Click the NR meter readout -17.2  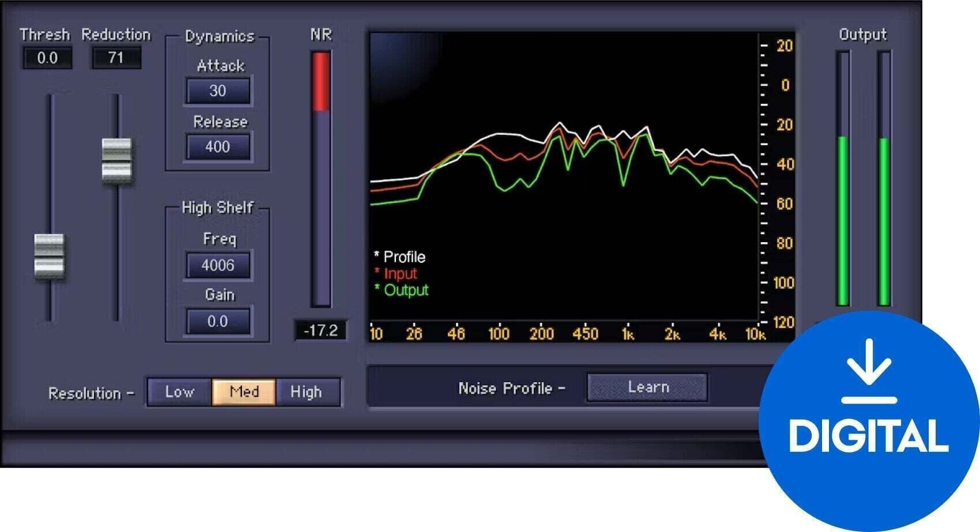pos(321,331)
